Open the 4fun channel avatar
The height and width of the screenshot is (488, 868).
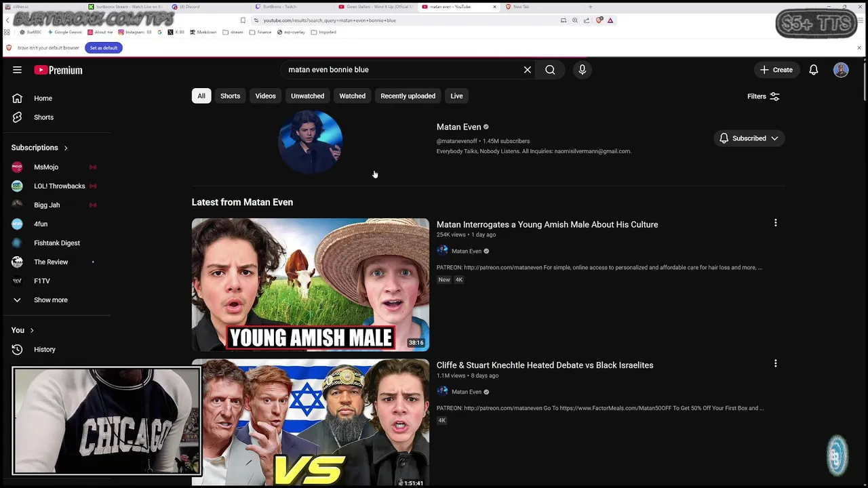(17, 224)
